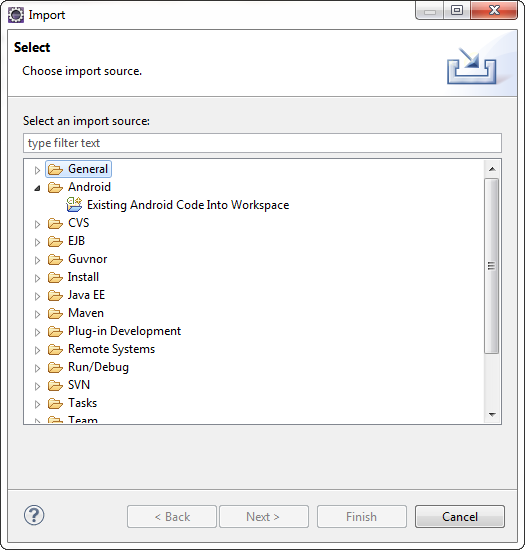The image size is (525, 550).
Task: Click the vertical scrollbar thumb
Action: (x=492, y=266)
